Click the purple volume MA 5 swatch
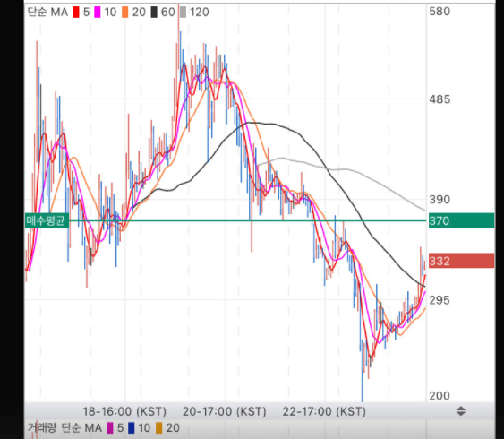Screen dimensions: 504x439 (110, 428)
